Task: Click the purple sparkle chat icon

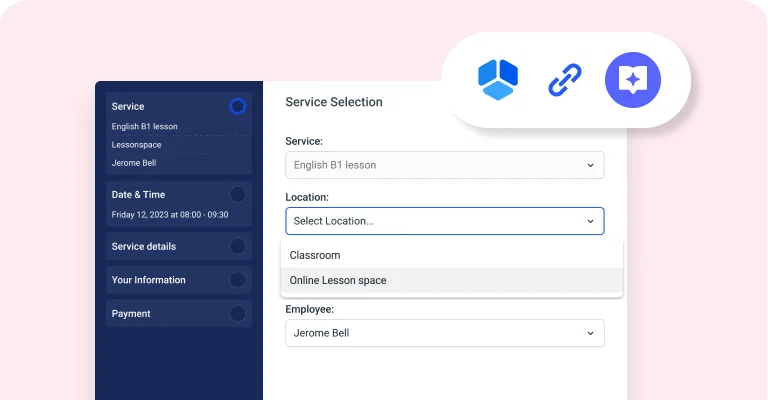Action: click(x=633, y=80)
